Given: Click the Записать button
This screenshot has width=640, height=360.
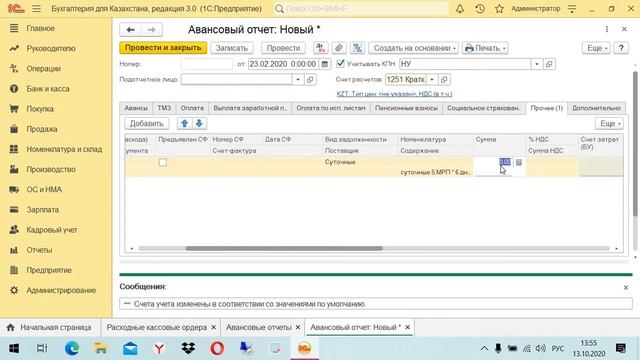Looking at the screenshot, I should tap(231, 48).
